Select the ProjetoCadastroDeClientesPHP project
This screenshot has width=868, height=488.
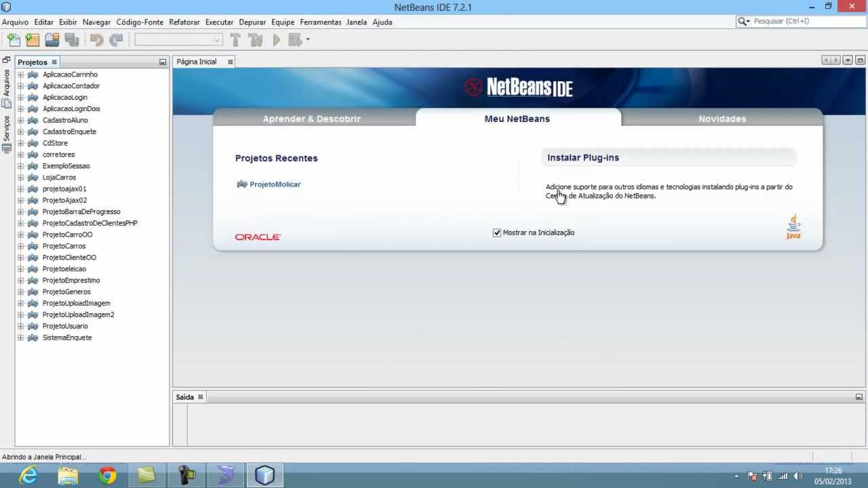(x=90, y=223)
